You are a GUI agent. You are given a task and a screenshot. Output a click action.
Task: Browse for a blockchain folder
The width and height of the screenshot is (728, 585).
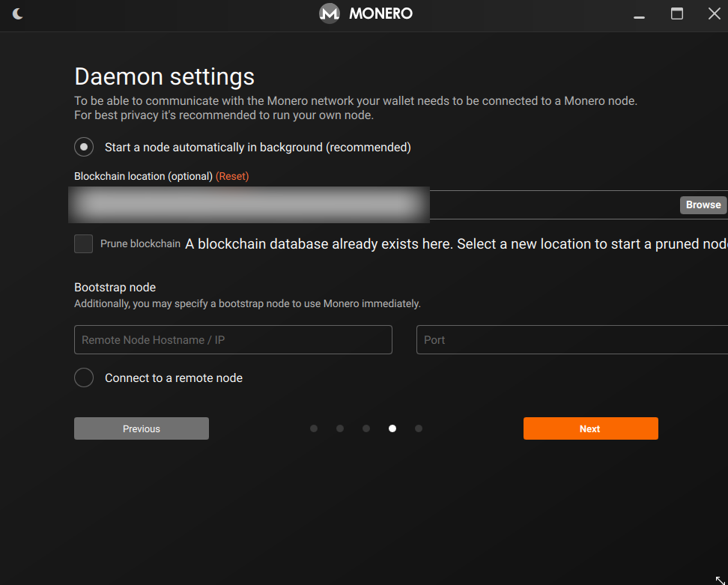pos(703,204)
